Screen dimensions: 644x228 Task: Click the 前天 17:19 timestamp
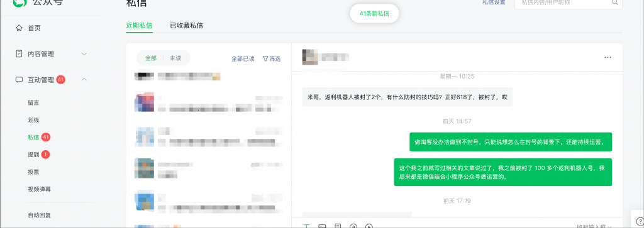(x=457, y=201)
